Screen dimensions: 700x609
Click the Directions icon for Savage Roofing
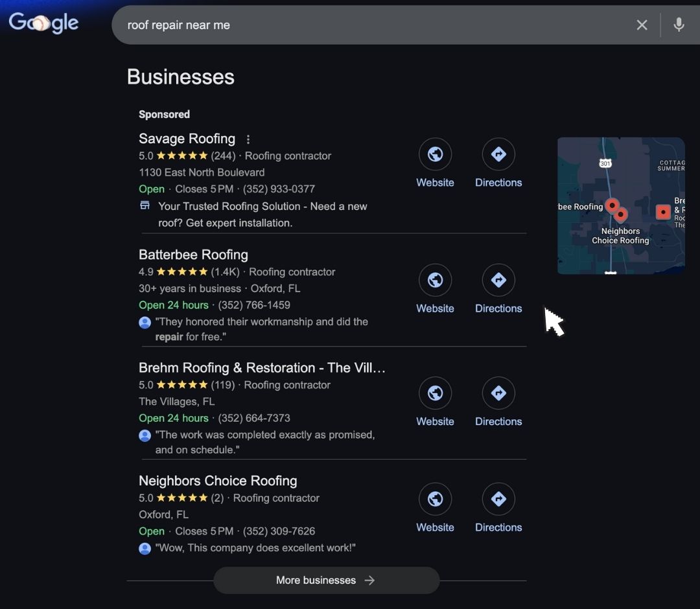(x=498, y=154)
